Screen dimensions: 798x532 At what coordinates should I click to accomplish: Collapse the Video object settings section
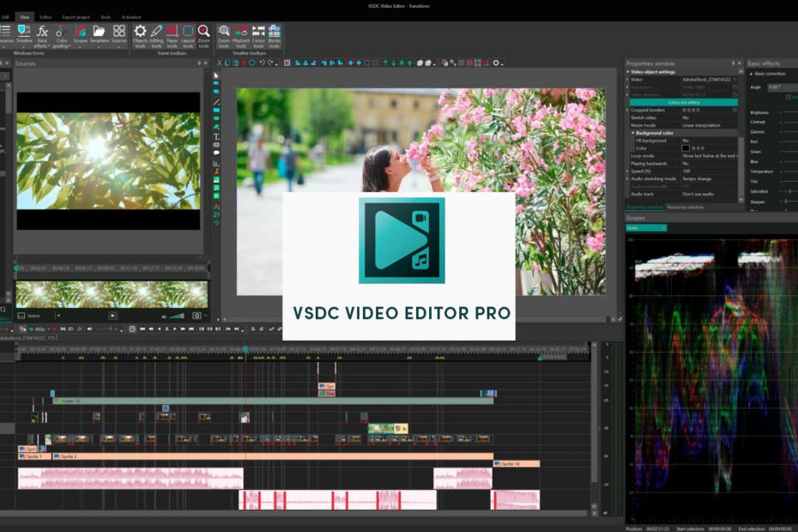pos(627,72)
